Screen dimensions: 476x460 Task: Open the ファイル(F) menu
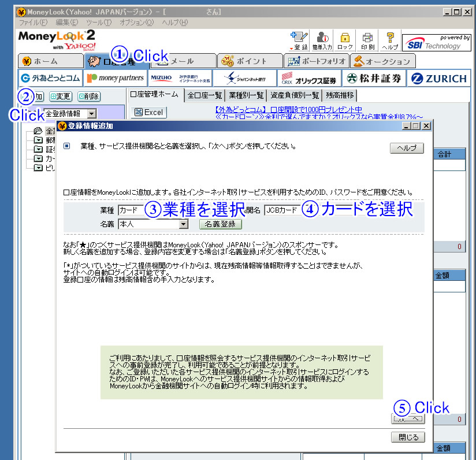pyautogui.click(x=33, y=23)
